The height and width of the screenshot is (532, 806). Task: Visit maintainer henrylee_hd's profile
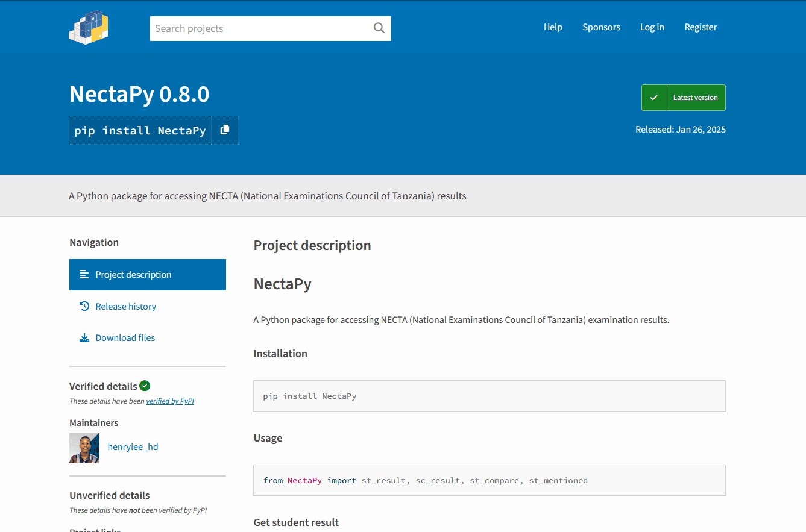click(133, 446)
